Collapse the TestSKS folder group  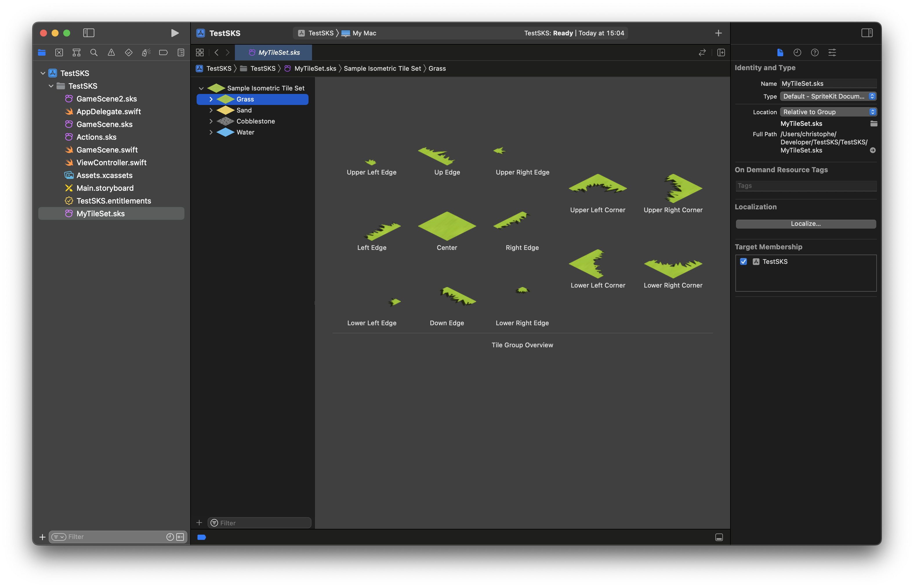(51, 86)
